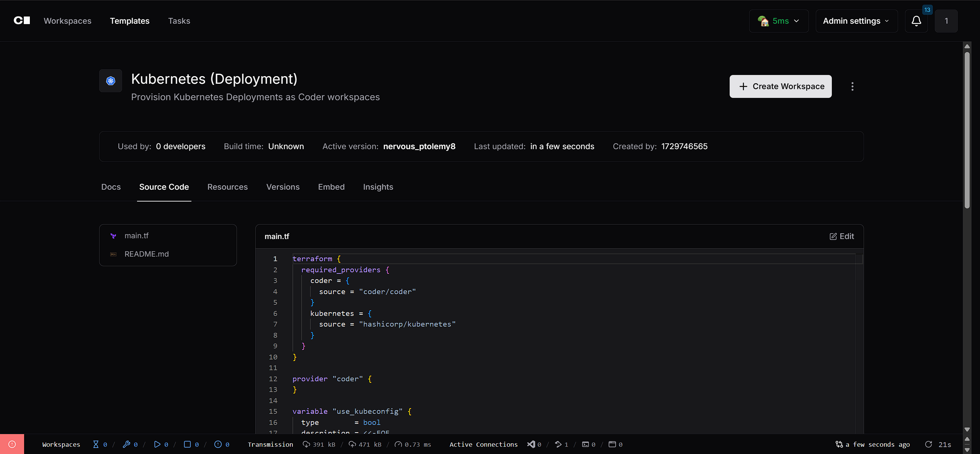Screen dimensions: 980x454
Task: Click the page vertical scrollbar thumb
Action: [967, 130]
